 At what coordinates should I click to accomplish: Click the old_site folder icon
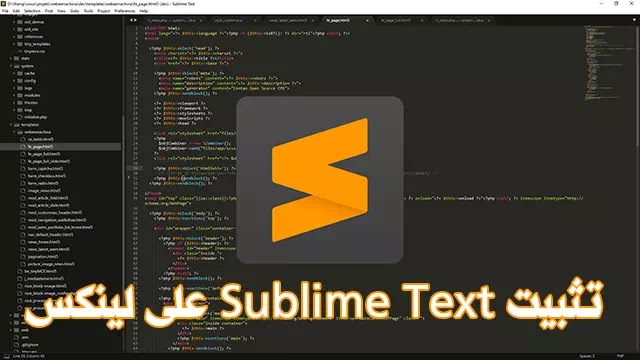point(20,29)
